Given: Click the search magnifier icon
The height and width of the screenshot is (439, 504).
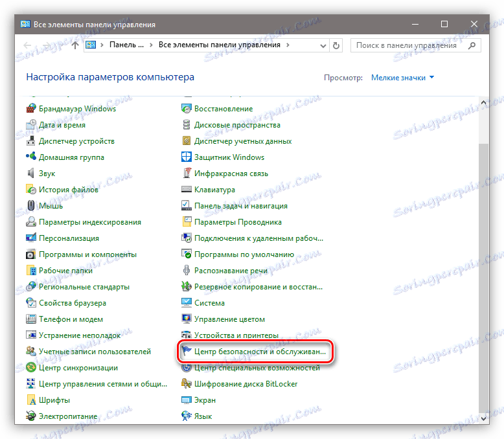Looking at the screenshot, I should [x=472, y=45].
